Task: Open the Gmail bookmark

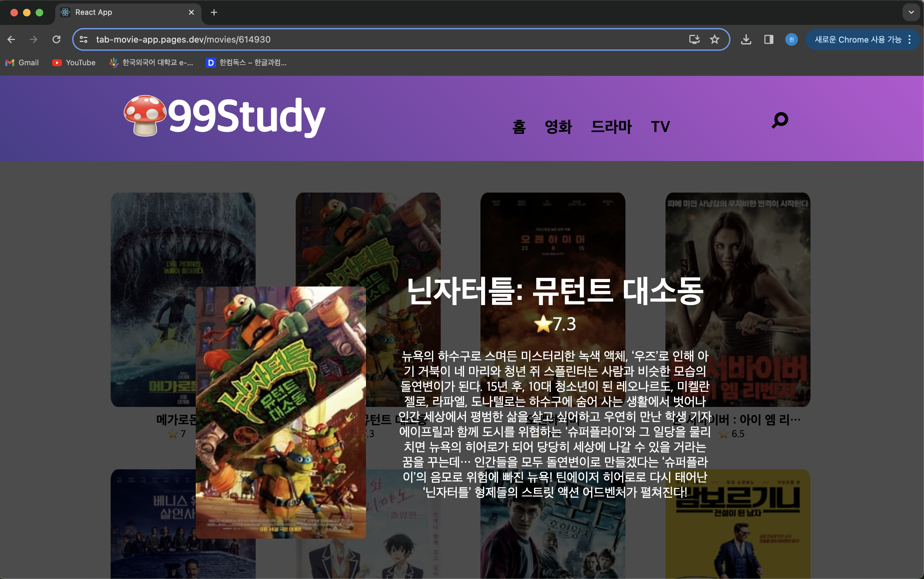Action: point(22,62)
